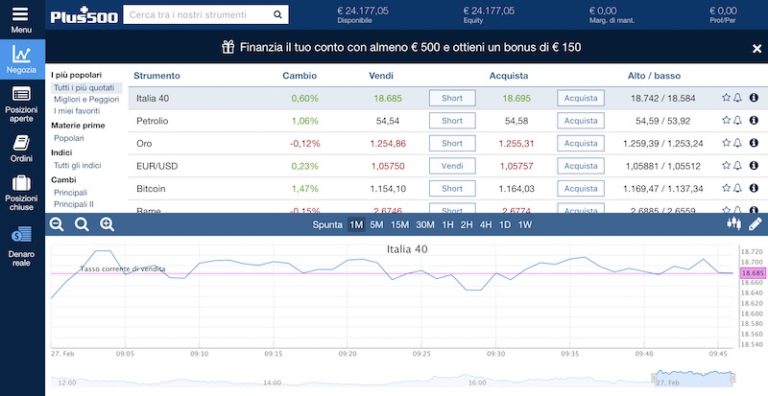Toggle favorite star for Italia 40

point(726,98)
